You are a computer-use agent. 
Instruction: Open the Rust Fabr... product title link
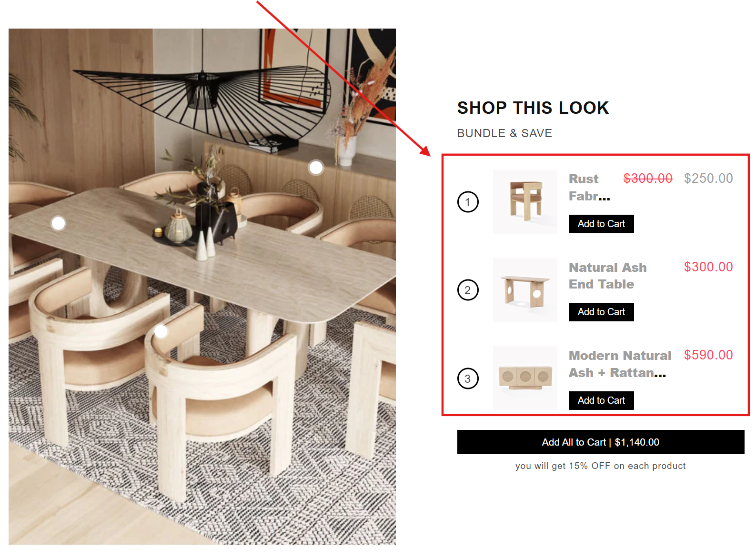coord(589,188)
